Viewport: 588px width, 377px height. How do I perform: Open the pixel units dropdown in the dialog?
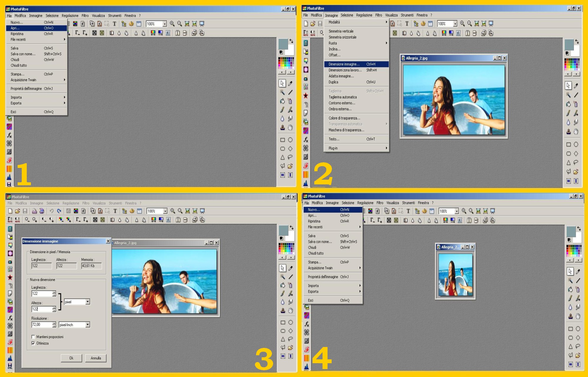click(x=88, y=302)
